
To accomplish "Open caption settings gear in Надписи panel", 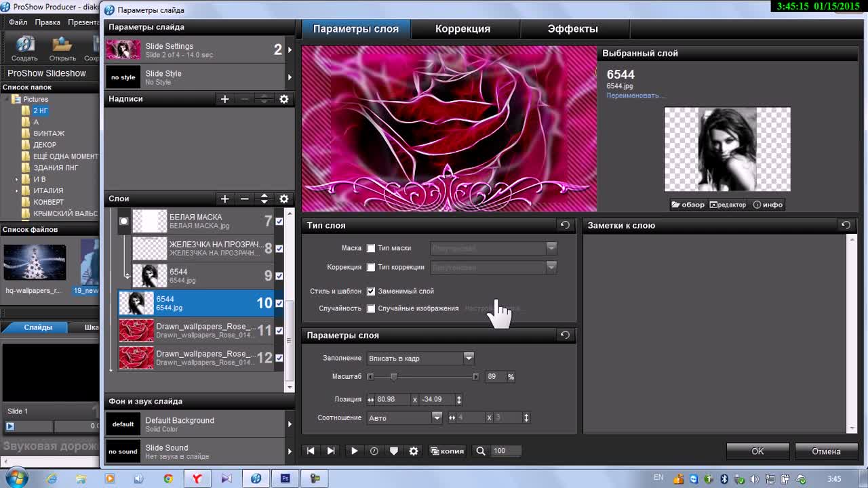I will [x=284, y=99].
